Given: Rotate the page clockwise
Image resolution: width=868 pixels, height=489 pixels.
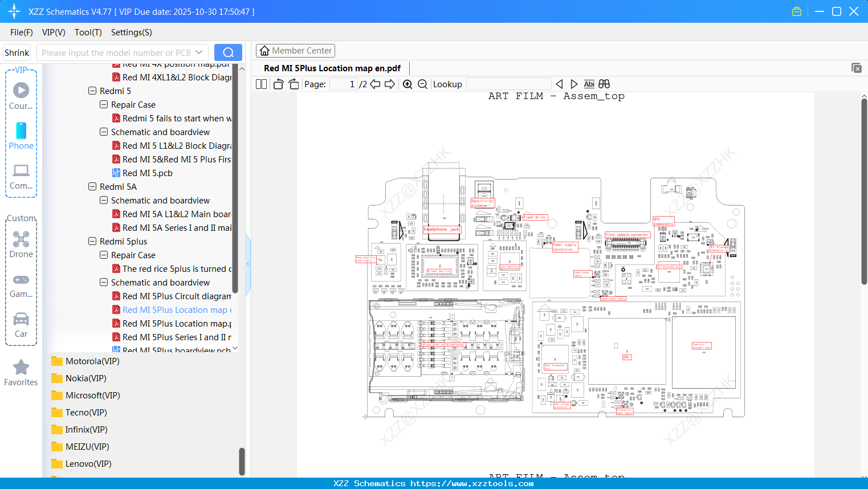Looking at the screenshot, I should (294, 84).
